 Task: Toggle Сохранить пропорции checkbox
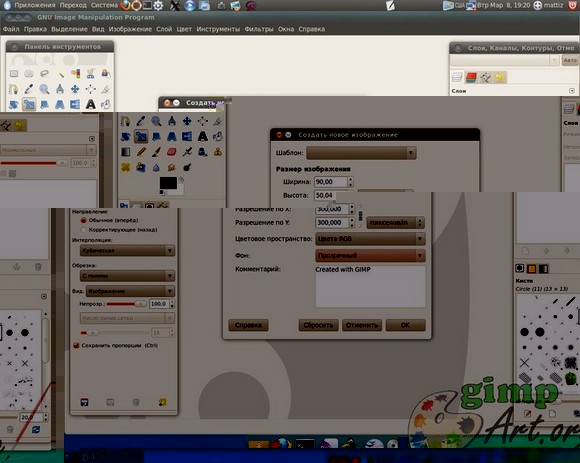(76, 345)
